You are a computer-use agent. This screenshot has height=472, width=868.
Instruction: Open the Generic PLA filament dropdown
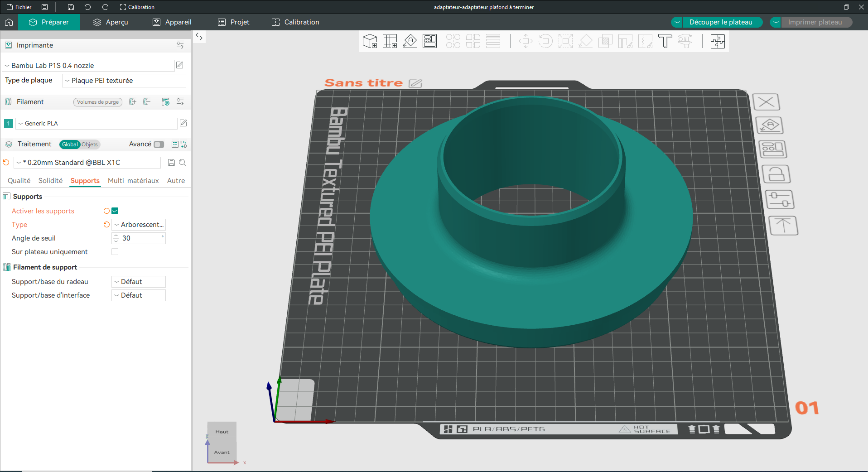point(96,123)
